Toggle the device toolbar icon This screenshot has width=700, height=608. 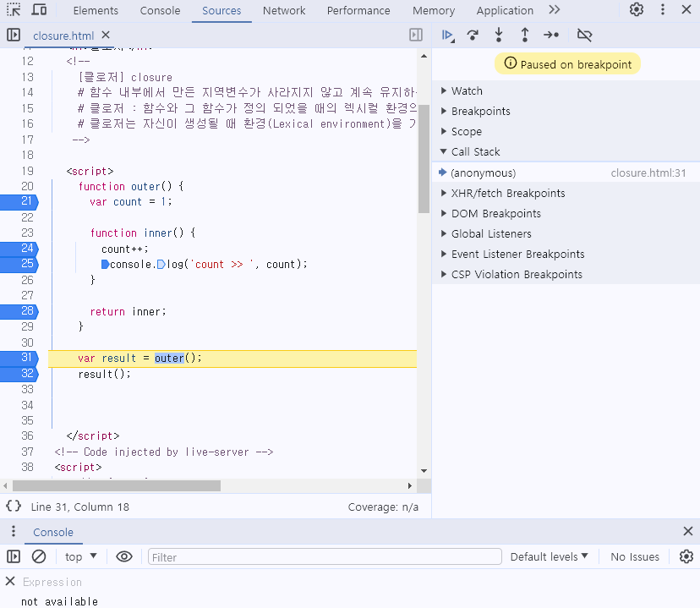point(39,10)
